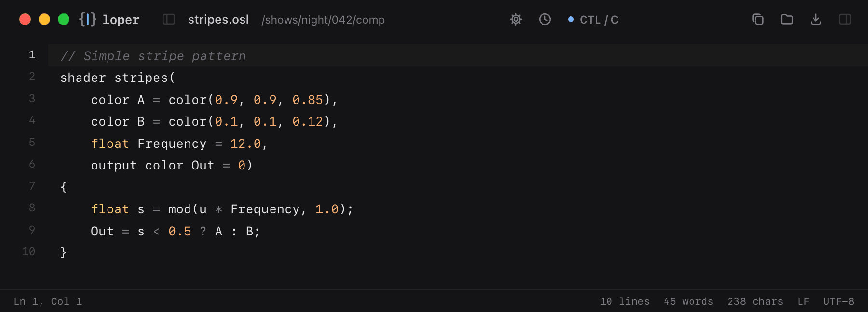Click the 0.5 threshold value
The width and height of the screenshot is (868, 312).
(180, 232)
